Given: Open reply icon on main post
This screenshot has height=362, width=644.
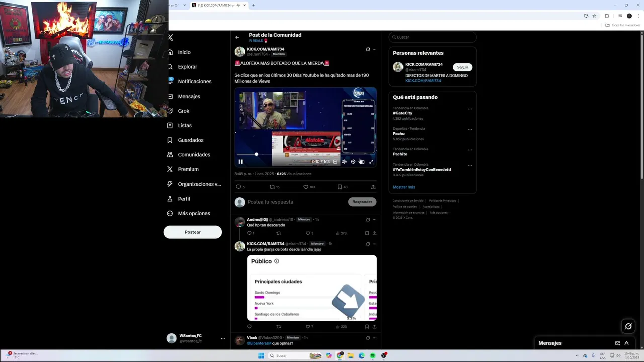Looking at the screenshot, I should [238, 187].
